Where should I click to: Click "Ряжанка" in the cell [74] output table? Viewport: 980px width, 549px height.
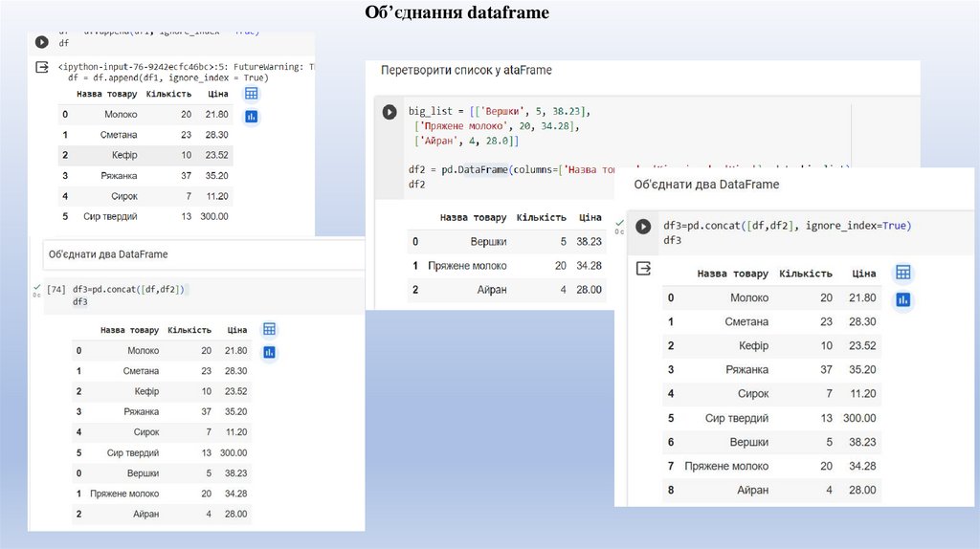coord(142,411)
